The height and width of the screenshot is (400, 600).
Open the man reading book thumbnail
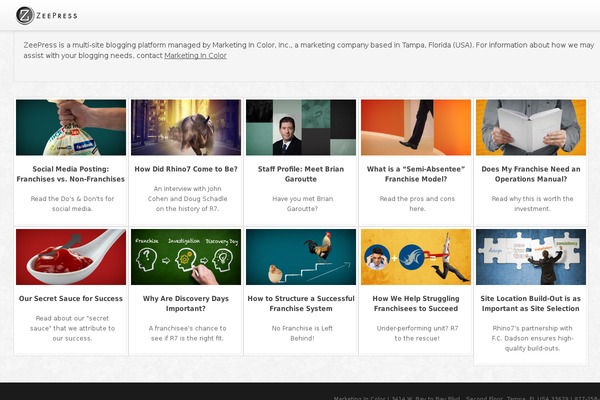[531, 127]
